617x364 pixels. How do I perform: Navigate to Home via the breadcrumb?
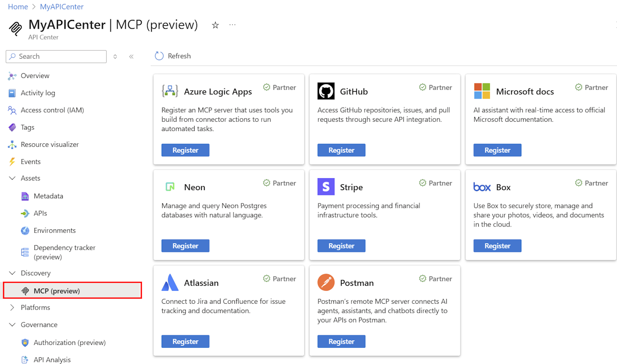tap(18, 7)
